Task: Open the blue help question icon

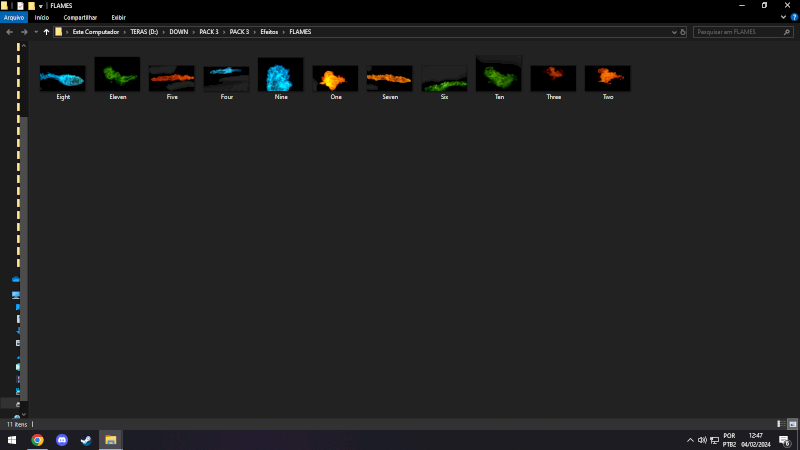Action: pos(794,17)
